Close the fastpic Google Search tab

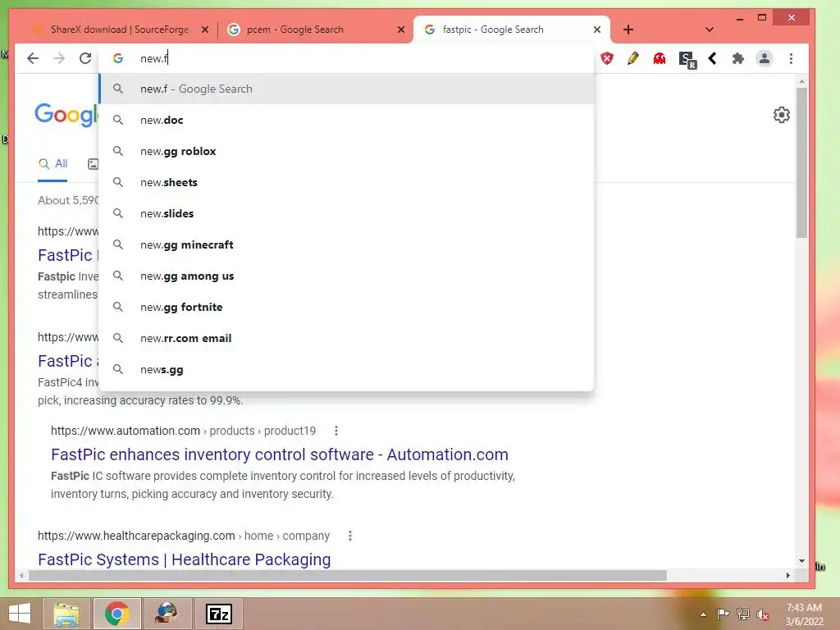click(597, 30)
